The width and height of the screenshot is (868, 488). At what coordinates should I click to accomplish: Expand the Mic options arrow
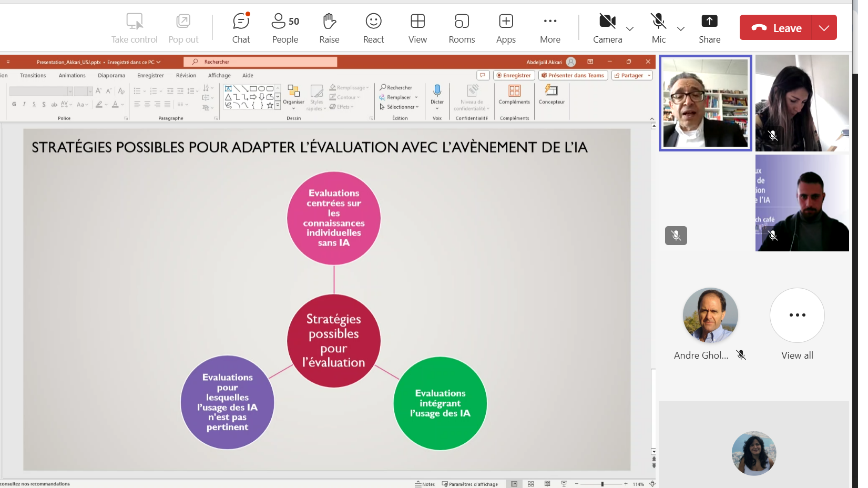coord(681,28)
